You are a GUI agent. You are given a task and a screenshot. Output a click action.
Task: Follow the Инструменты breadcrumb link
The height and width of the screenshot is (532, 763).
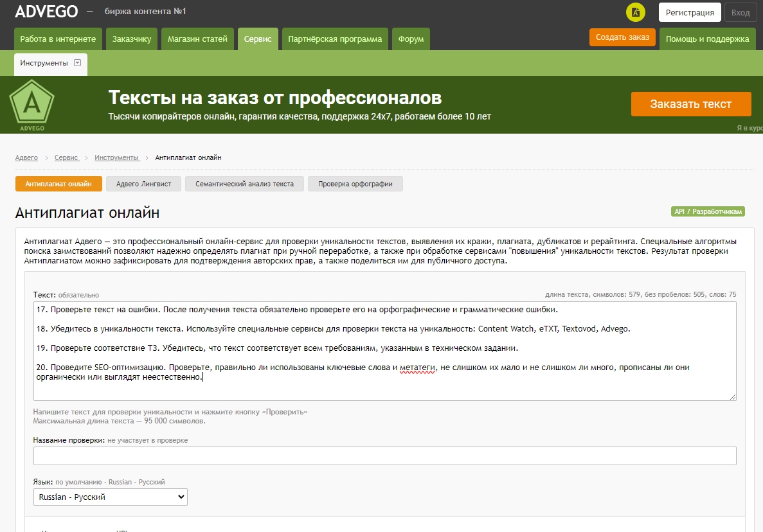pyautogui.click(x=117, y=157)
